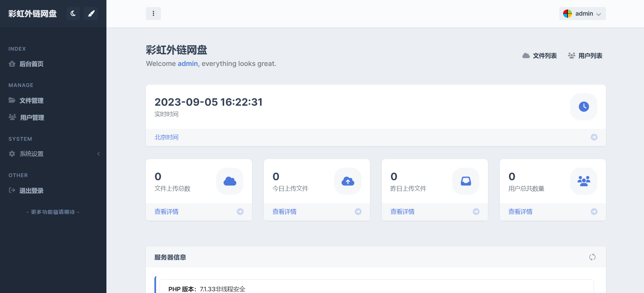The height and width of the screenshot is (293, 644).
Task: Expand the 系统设置 menu
Action: tap(53, 154)
